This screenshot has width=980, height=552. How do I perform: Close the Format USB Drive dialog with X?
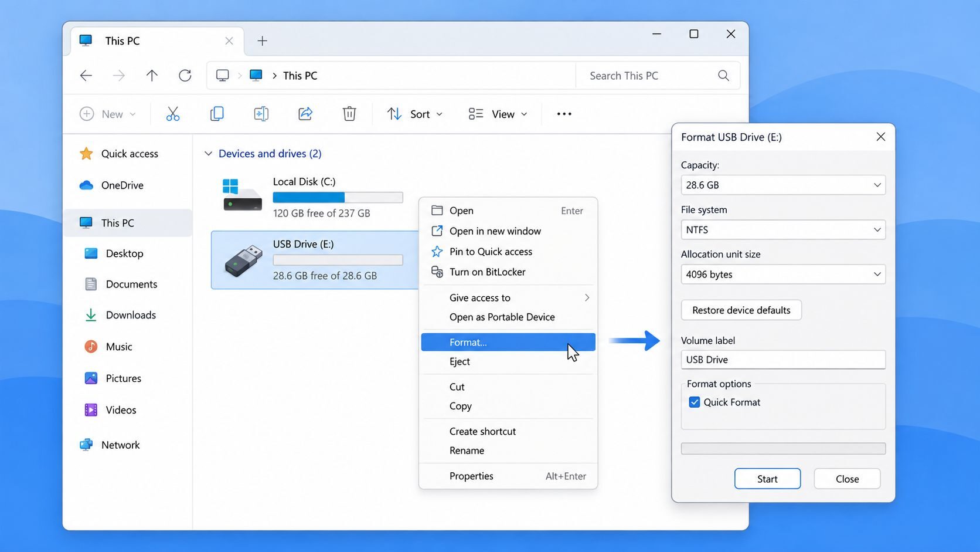[x=880, y=137]
